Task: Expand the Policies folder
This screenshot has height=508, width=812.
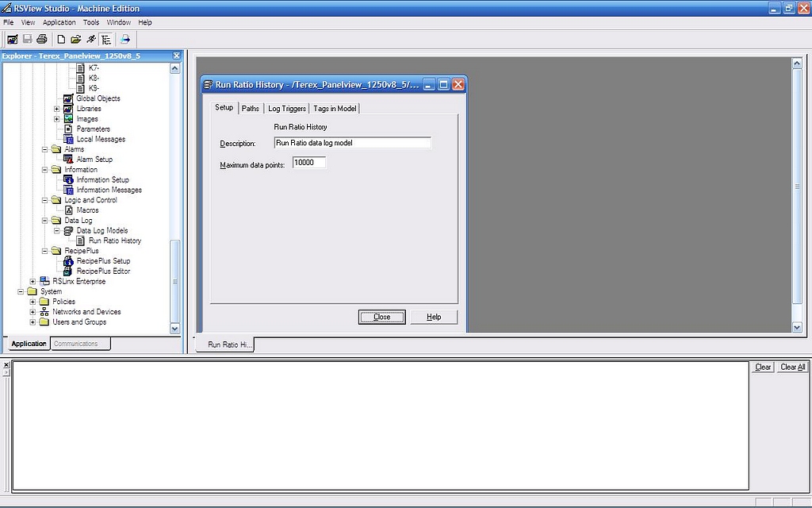Action: click(x=33, y=302)
